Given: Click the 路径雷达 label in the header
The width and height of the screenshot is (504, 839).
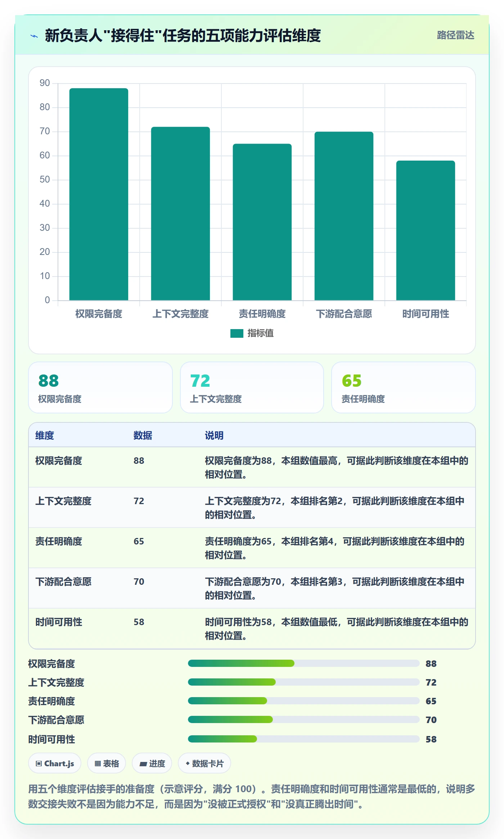Looking at the screenshot, I should tap(455, 35).
